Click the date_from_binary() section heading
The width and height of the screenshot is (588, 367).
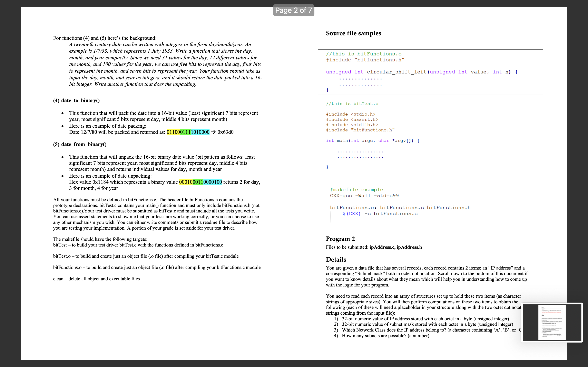(80, 144)
